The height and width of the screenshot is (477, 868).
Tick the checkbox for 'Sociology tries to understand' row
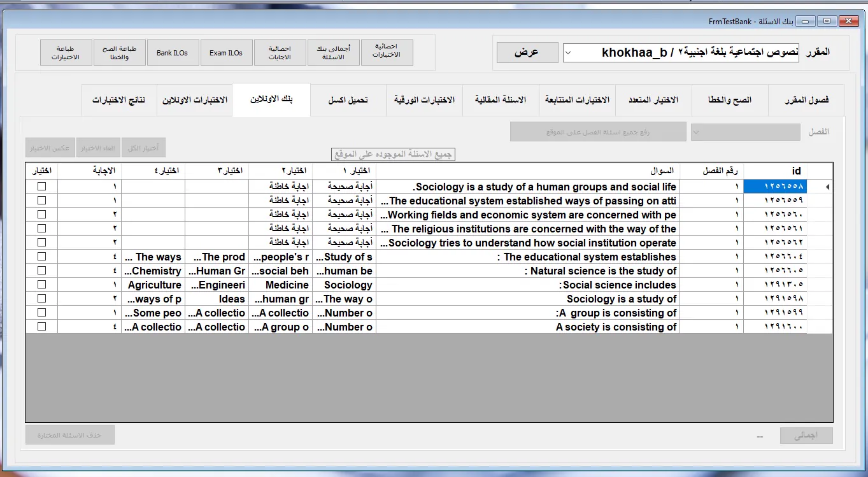pos(41,243)
